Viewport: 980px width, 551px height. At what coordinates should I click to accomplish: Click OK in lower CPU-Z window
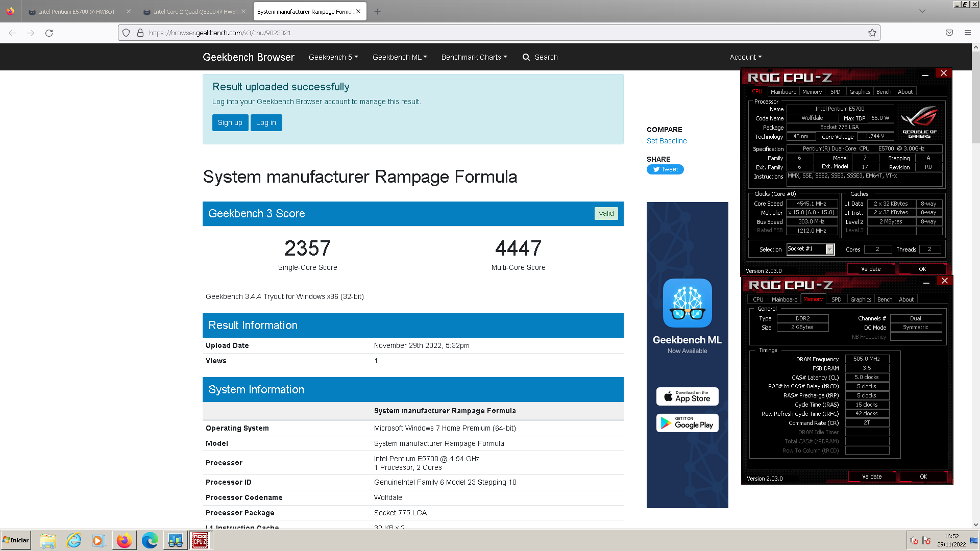point(923,477)
